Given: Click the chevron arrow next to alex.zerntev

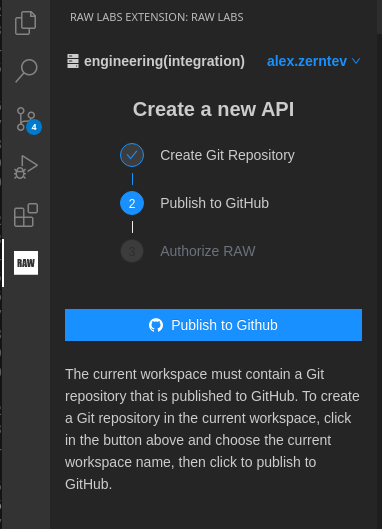Looking at the screenshot, I should coord(356,61).
